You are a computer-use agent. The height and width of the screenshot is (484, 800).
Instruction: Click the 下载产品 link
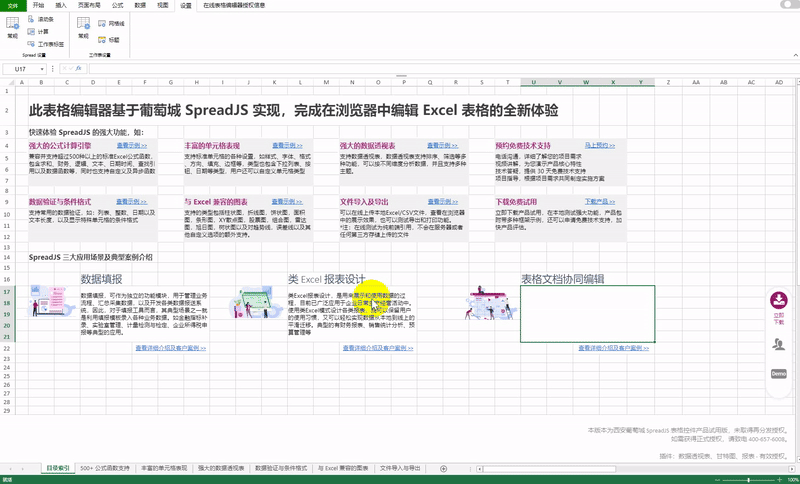599,201
